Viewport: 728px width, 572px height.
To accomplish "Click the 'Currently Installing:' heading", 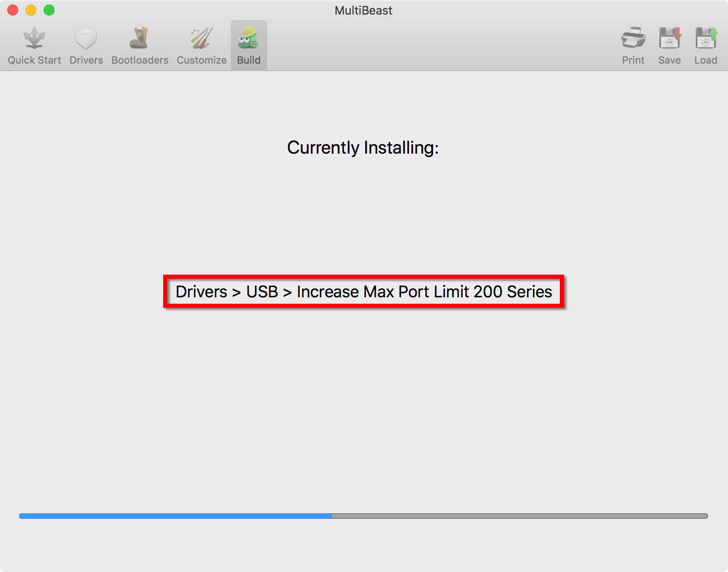I will 363,148.
